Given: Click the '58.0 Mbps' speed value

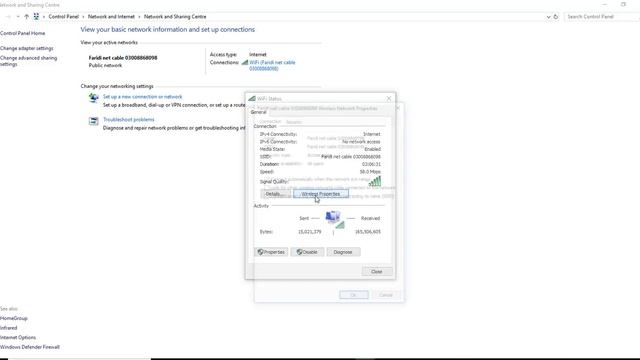Looking at the screenshot, I should tap(370, 172).
